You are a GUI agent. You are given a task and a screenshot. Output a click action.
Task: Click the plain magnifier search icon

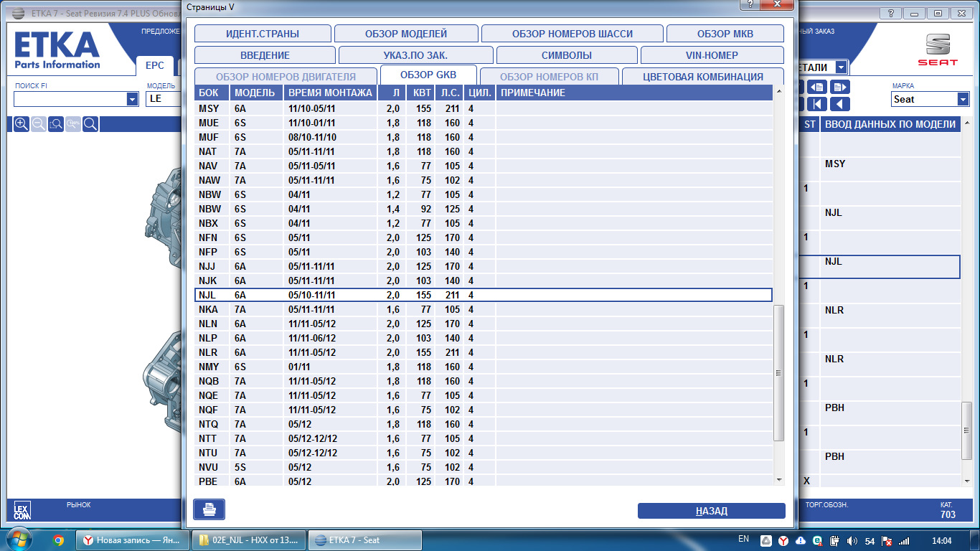[90, 124]
